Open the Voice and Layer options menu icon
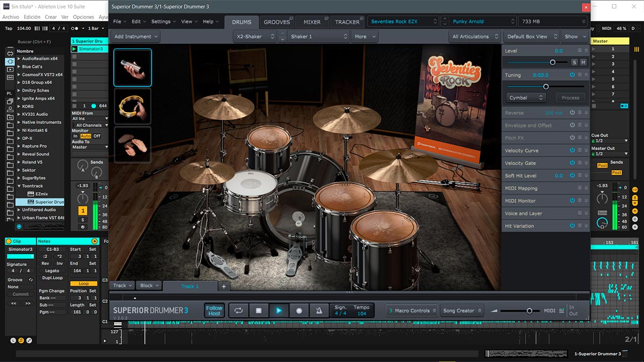 (x=580, y=213)
